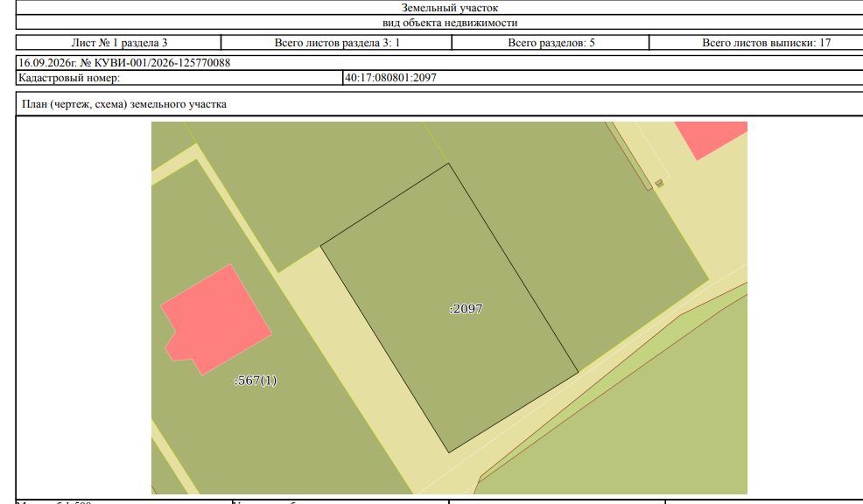Click the 'вид объекта недвижимости' caption
The height and width of the screenshot is (504, 863).
click(x=450, y=23)
